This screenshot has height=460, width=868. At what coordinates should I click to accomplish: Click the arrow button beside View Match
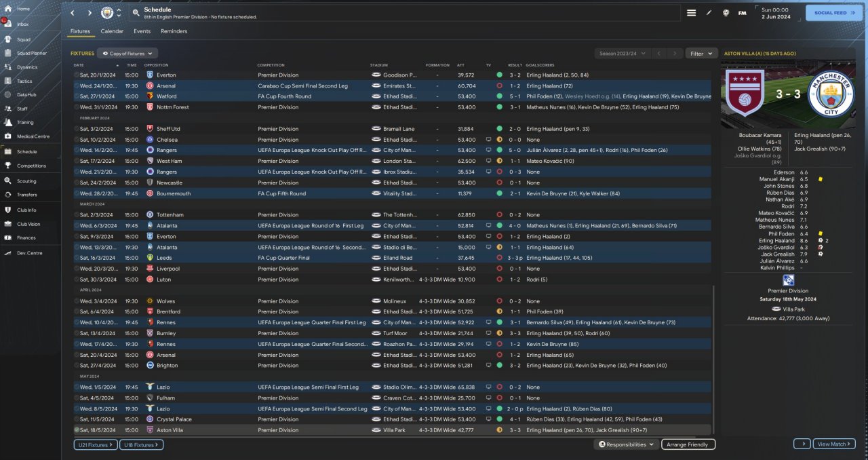coord(802,444)
